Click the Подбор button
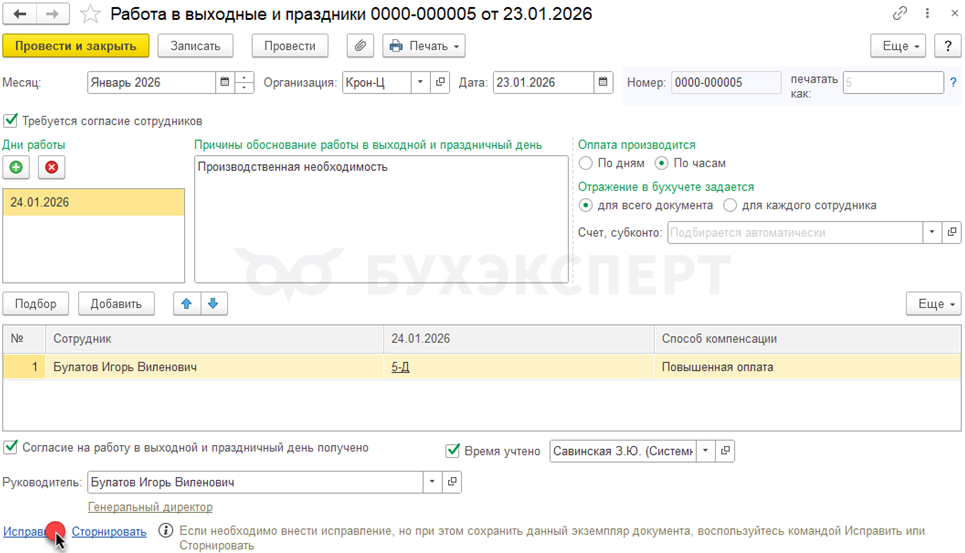The image size is (965, 553). pos(36,304)
